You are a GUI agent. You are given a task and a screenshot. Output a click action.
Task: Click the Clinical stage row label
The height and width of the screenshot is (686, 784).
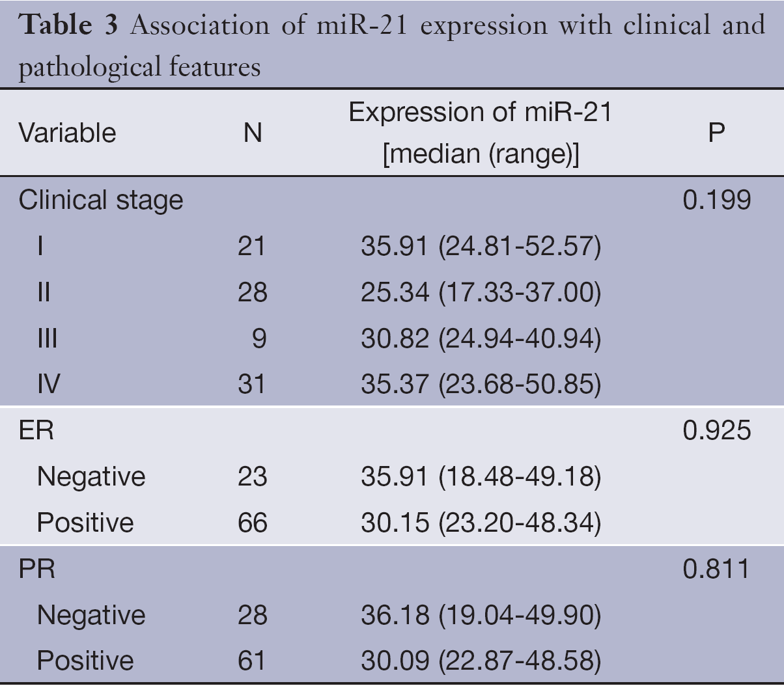(x=101, y=200)
